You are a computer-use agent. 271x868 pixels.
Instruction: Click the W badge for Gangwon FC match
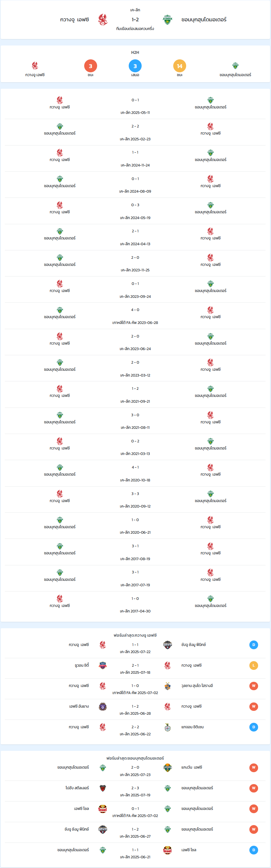coord(254,768)
